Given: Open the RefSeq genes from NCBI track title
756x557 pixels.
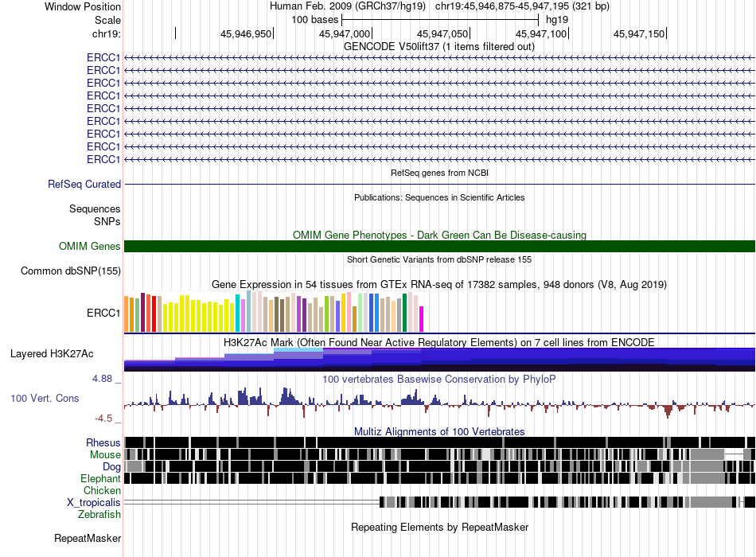Looking at the screenshot, I should 439,173.
